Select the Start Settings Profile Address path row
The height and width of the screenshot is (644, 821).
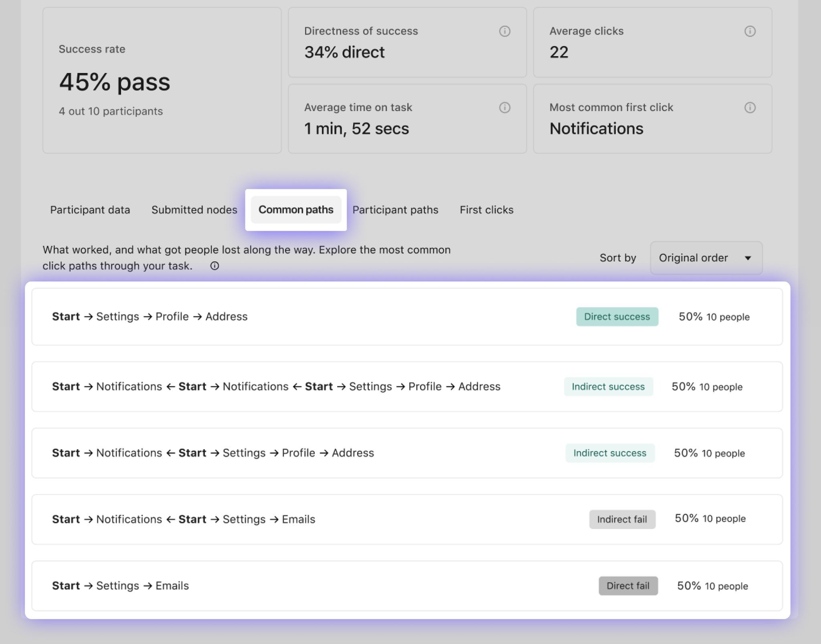pyautogui.click(x=150, y=317)
